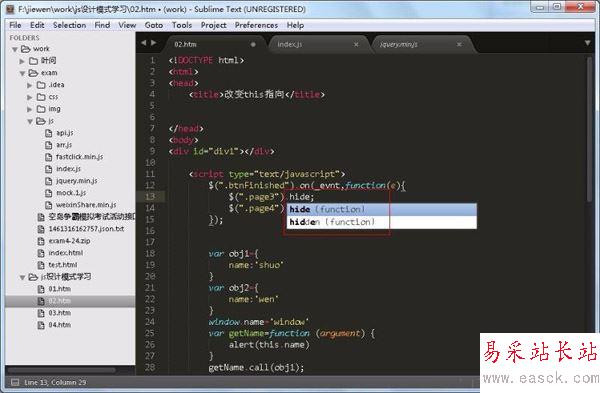Open fastclick.min.js in sidebar
The width and height of the screenshot is (600, 393).
coord(79,157)
